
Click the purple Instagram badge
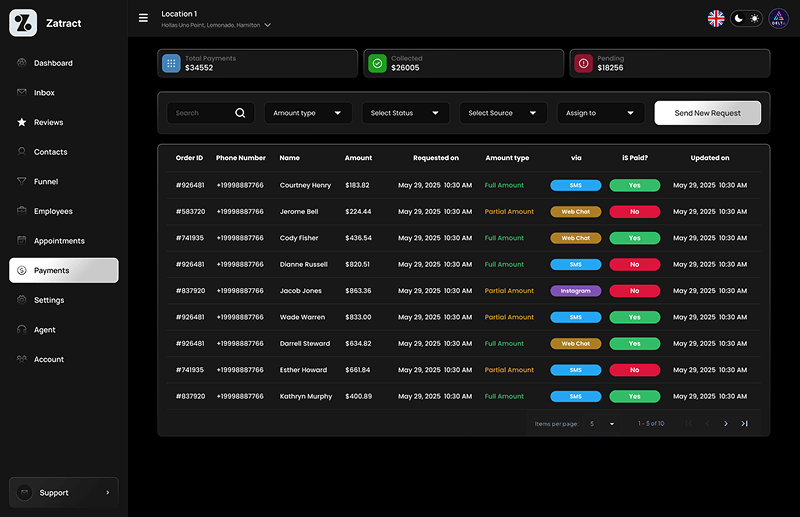[x=575, y=291]
